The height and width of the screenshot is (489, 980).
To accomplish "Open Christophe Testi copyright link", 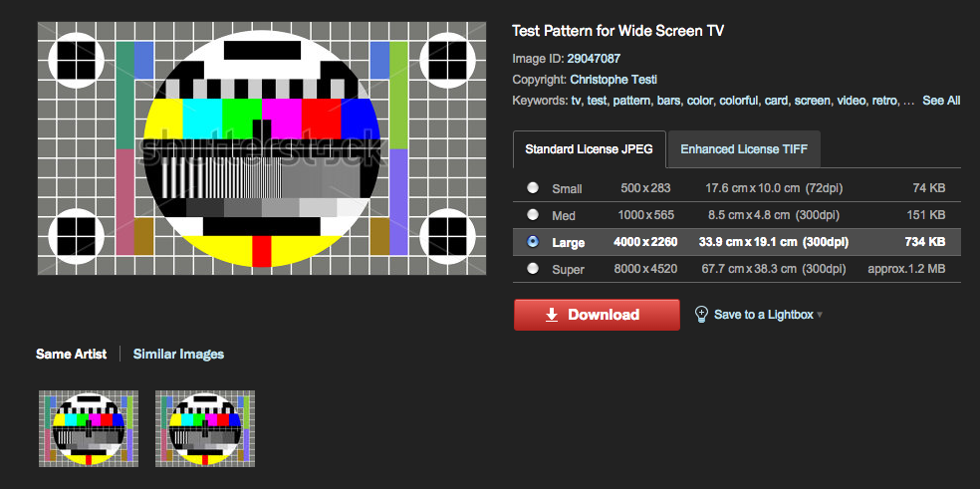I will pos(613,80).
